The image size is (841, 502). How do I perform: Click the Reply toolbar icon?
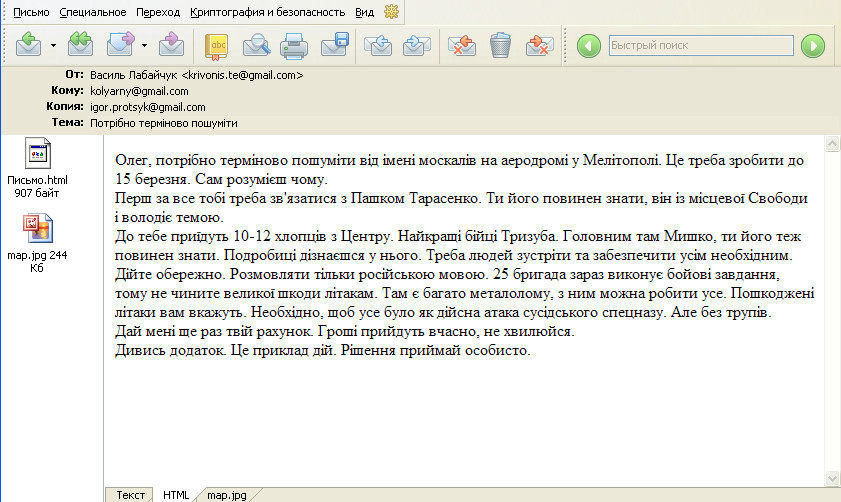click(x=27, y=45)
